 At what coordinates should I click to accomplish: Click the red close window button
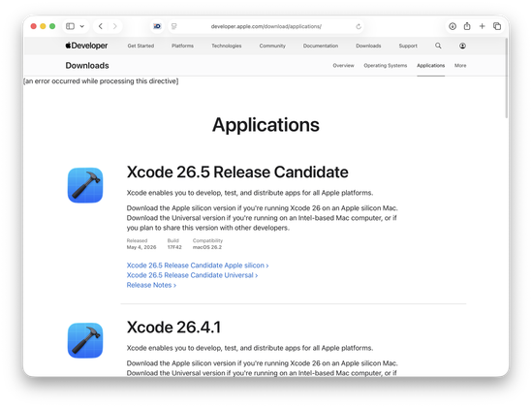[33, 26]
